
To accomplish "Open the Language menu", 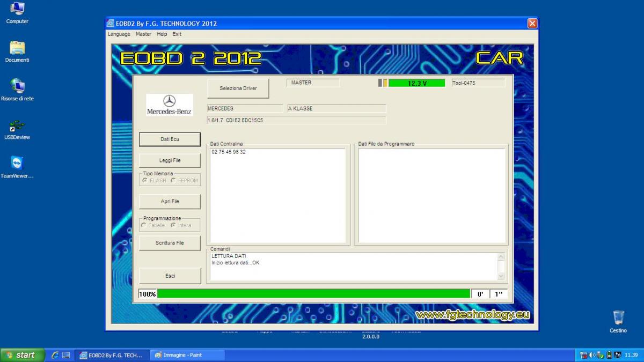I will coord(119,34).
